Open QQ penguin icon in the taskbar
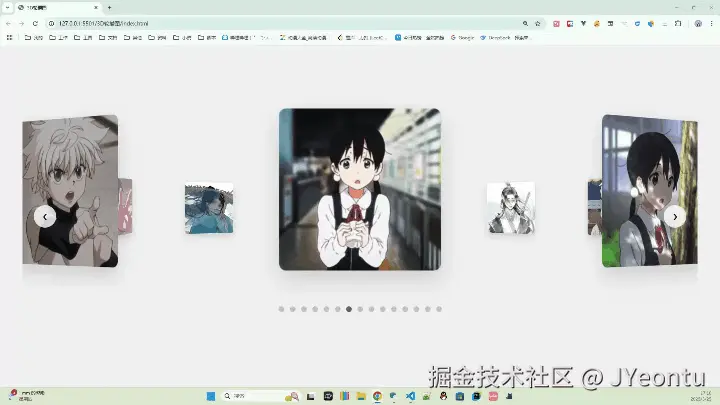The image size is (720, 405). 443,396
